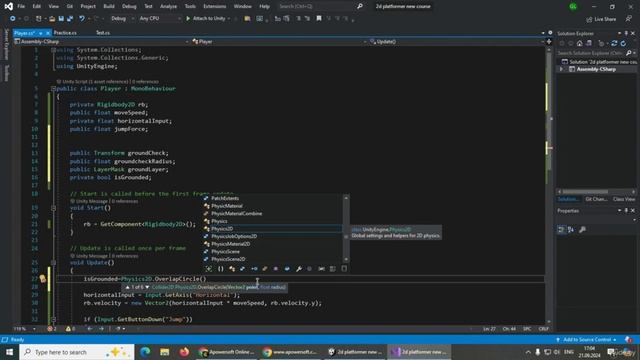Click the Navigate Backward circle button
This screenshot has height=360, width=640.
pos(13,19)
